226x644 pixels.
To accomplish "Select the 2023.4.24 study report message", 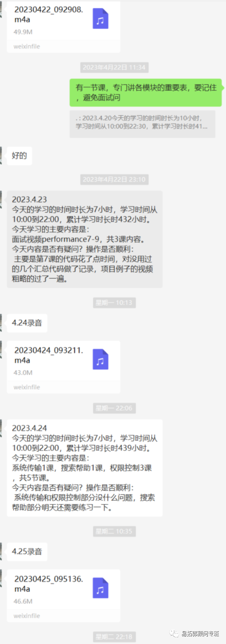I will (x=85, y=468).
